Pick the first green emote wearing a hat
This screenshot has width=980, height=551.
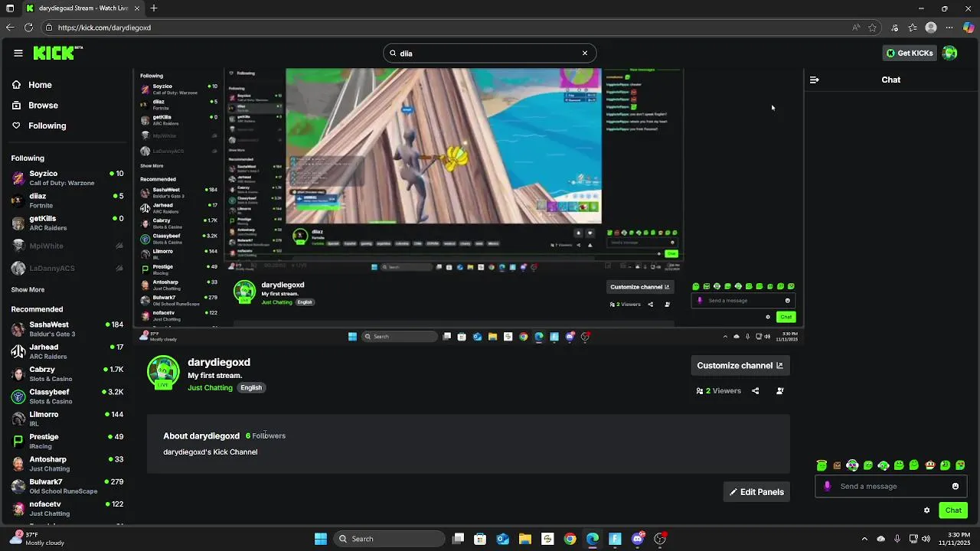pos(822,465)
